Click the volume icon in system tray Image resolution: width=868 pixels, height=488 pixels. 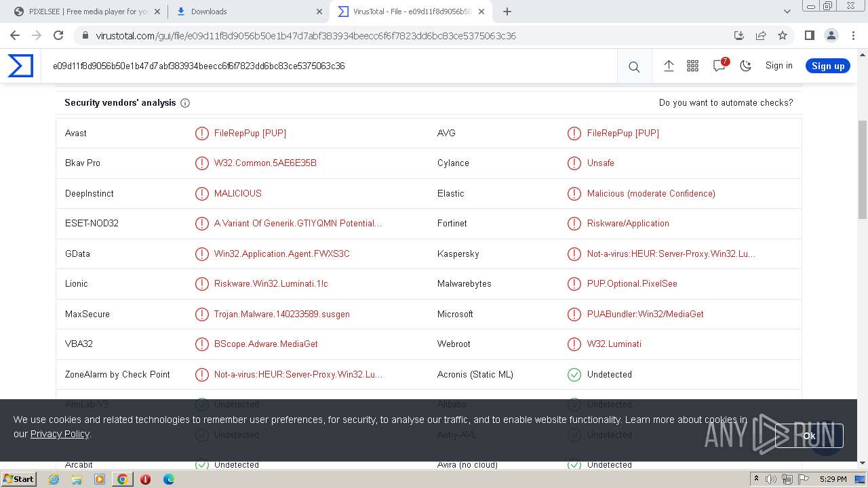pyautogui.click(x=771, y=479)
